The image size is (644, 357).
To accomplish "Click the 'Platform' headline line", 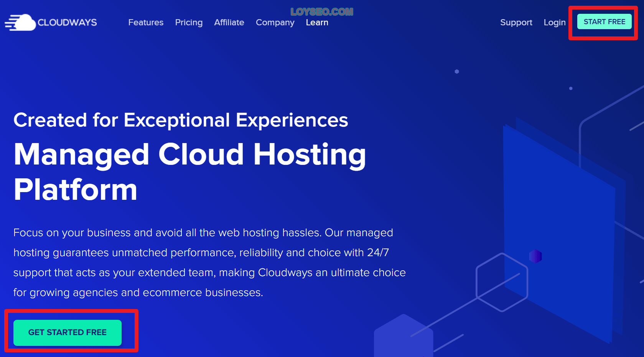I will click(75, 189).
